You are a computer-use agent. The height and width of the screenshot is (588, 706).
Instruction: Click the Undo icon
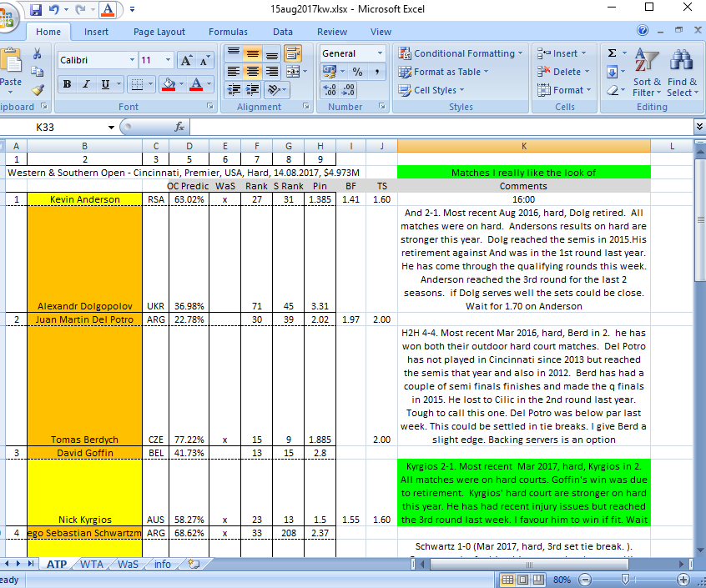click(54, 9)
